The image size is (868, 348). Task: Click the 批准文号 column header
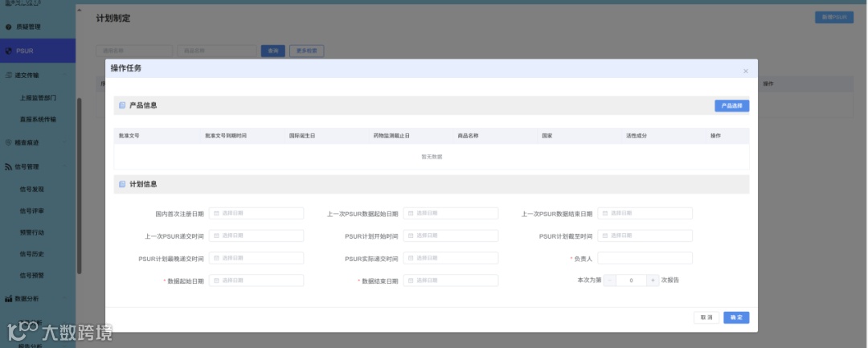click(x=129, y=136)
